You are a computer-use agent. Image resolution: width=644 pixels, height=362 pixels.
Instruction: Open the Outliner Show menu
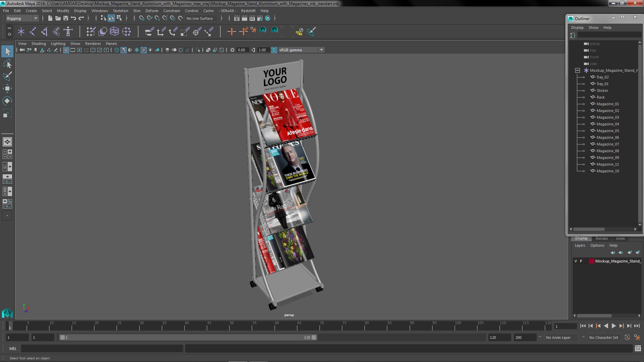(593, 27)
